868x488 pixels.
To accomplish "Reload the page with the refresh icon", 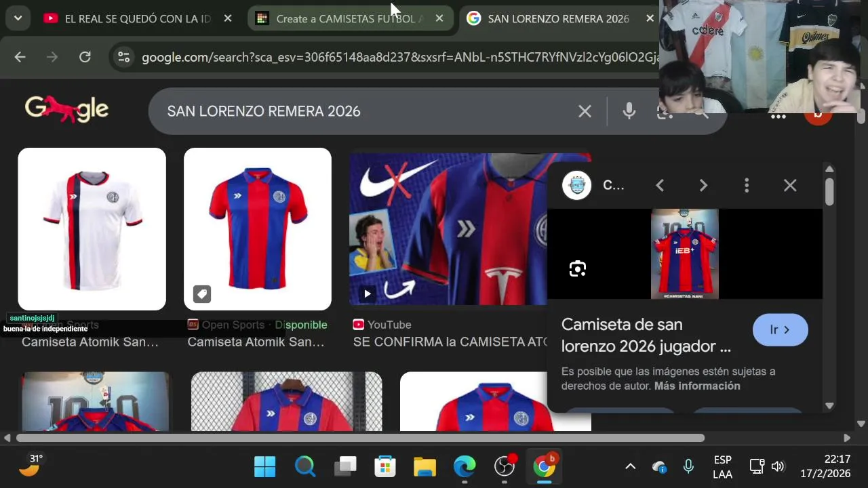I will pos(85,57).
